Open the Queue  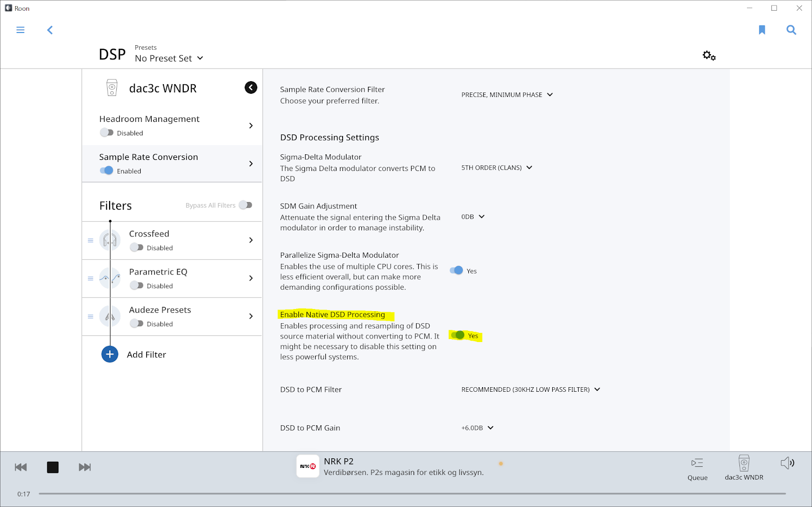point(697,468)
